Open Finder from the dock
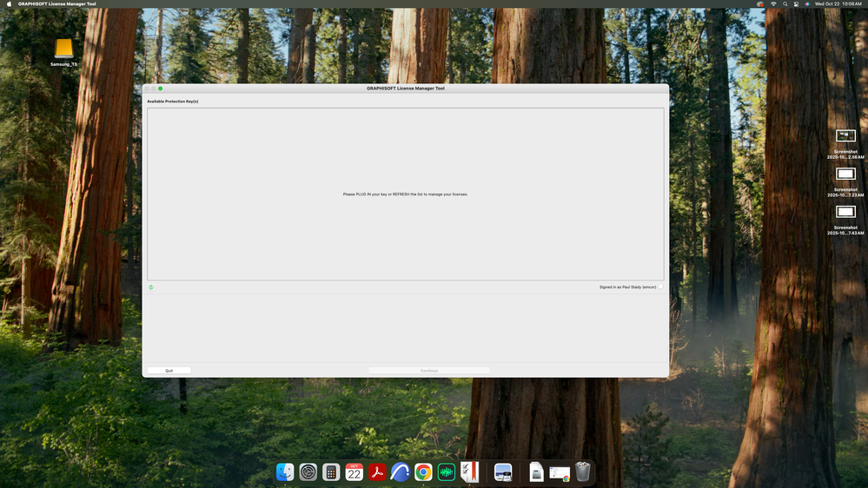The image size is (868, 488). [x=285, y=472]
